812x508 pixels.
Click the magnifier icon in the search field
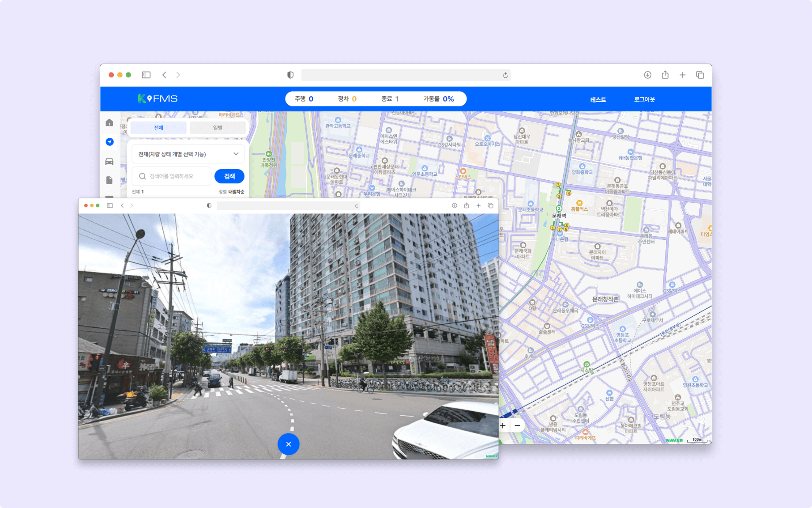[142, 176]
